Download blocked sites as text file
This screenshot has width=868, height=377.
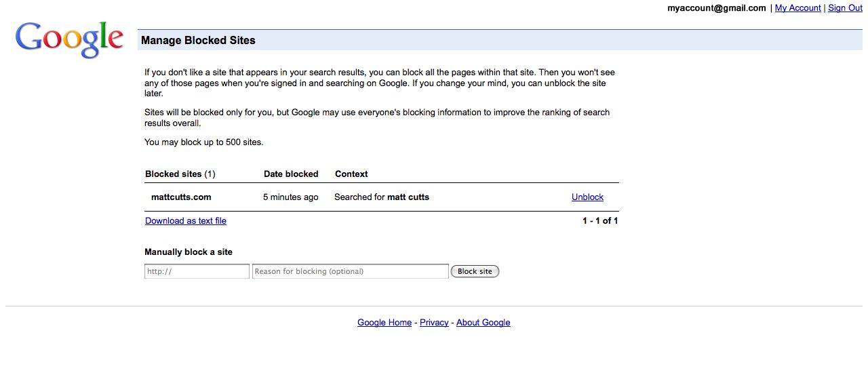[x=186, y=221]
